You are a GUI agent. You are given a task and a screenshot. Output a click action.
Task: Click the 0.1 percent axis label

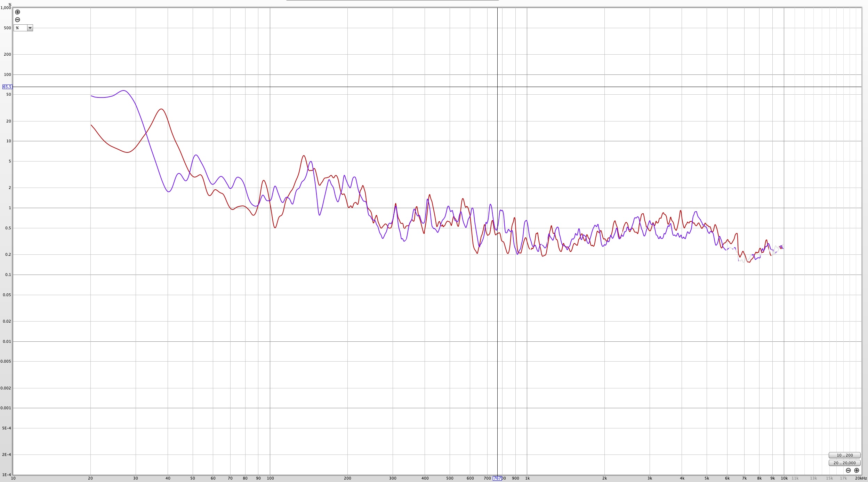pyautogui.click(x=7, y=275)
